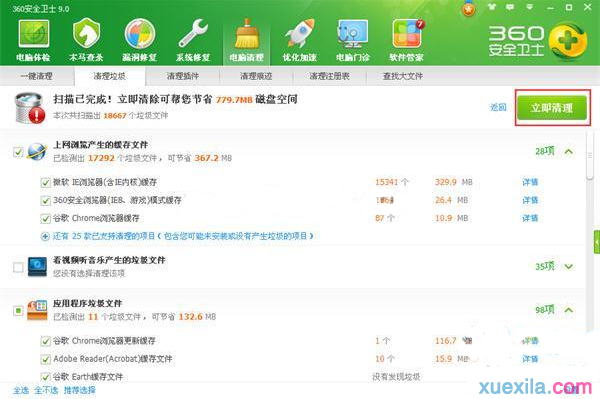Screen dimensions: 600x399
Task: Expand the 35项 video music section
Action: coord(569,266)
